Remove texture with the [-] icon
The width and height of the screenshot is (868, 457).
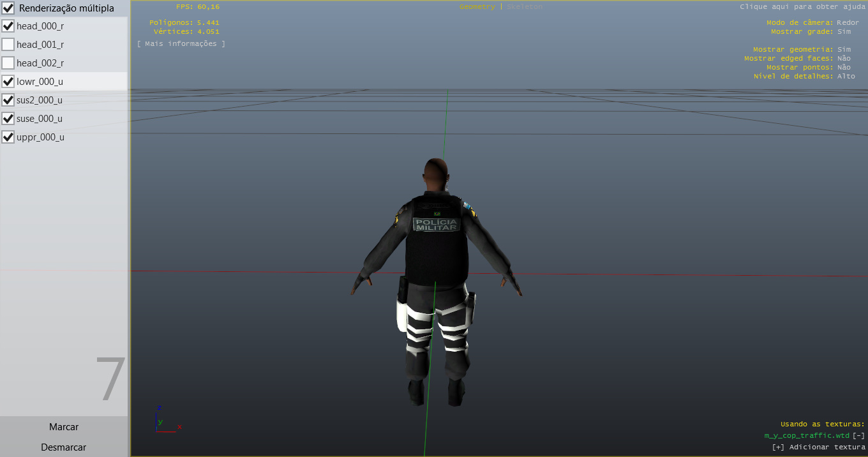pos(858,436)
